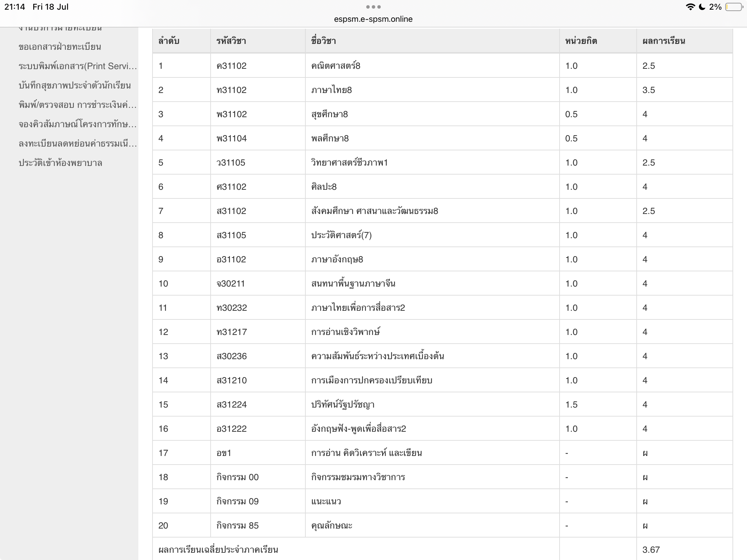Select course code ท31217
This screenshot has height=560, width=747.
point(232,332)
